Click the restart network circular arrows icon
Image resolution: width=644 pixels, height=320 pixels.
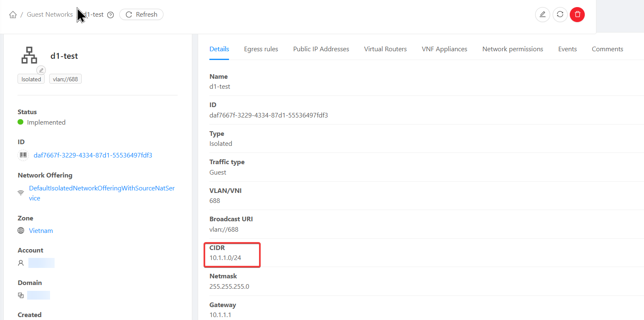[x=560, y=15]
